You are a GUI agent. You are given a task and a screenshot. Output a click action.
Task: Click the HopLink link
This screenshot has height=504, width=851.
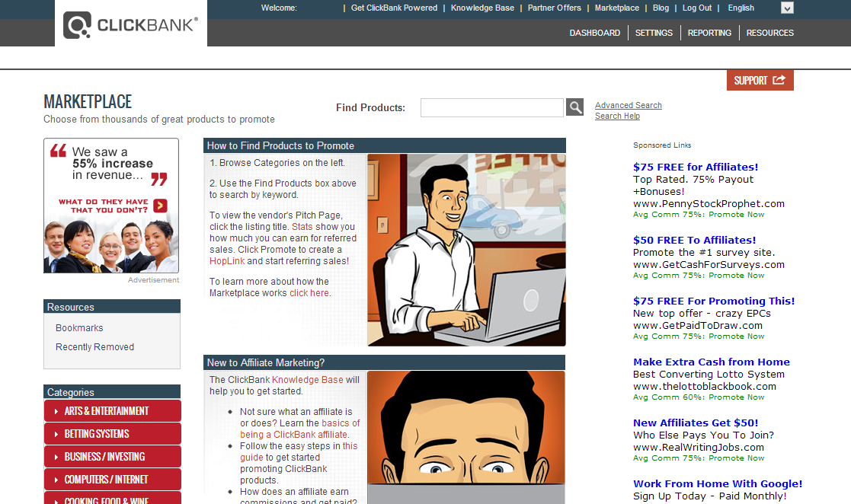[x=227, y=261]
